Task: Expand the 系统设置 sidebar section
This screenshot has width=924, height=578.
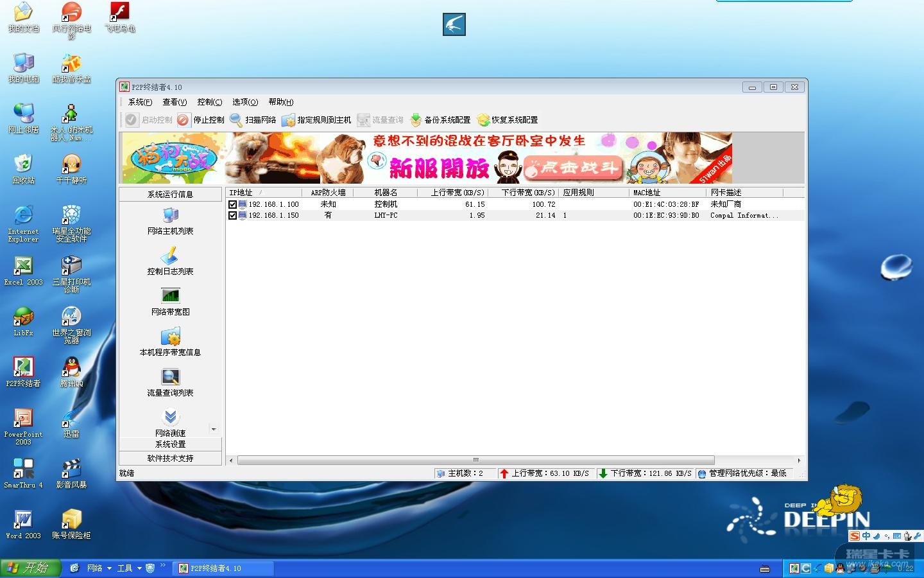Action: point(170,444)
